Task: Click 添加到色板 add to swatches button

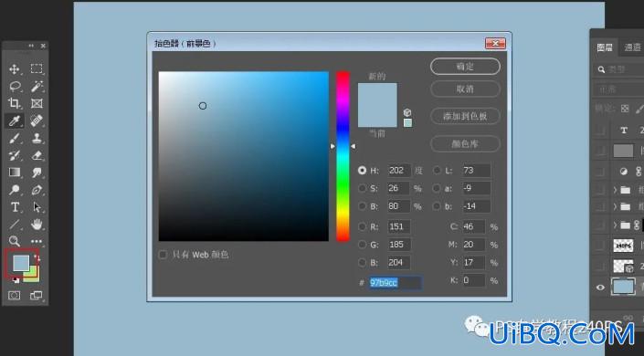Action: [465, 116]
